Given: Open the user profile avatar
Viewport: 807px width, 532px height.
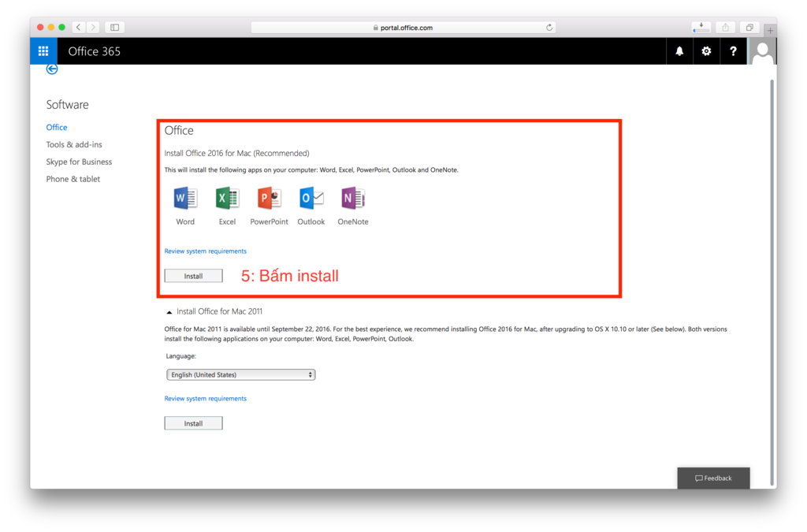Looking at the screenshot, I should pyautogui.click(x=762, y=52).
